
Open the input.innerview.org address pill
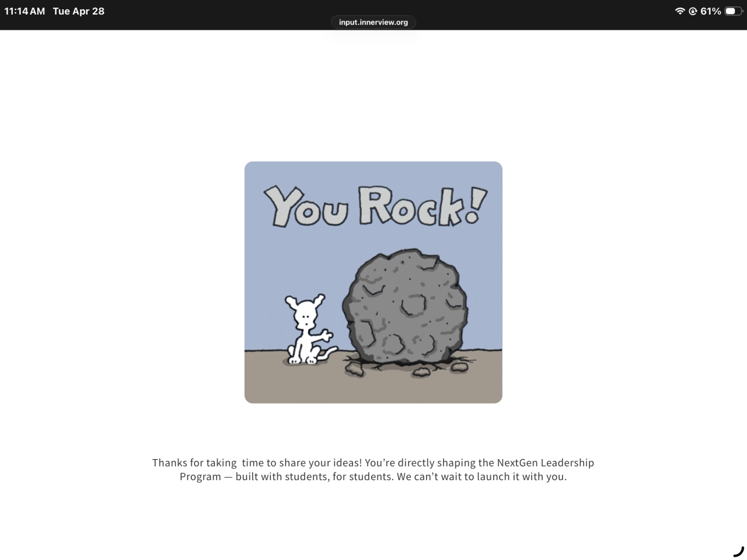(x=373, y=22)
